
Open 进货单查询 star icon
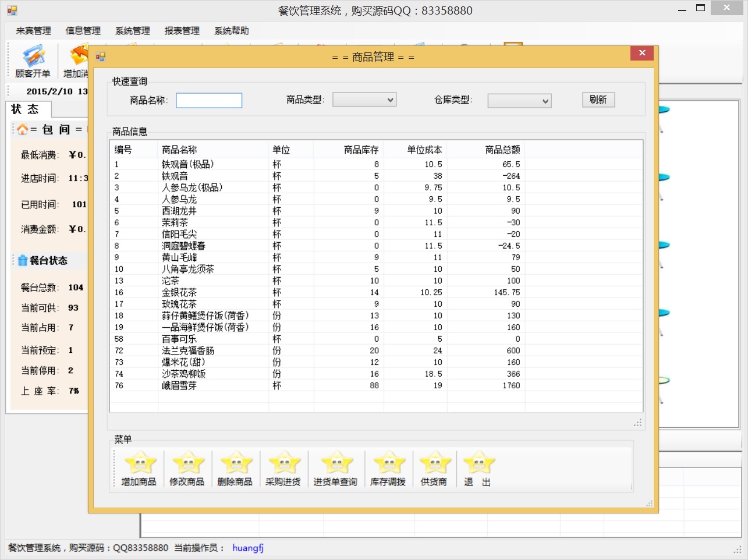point(336,465)
